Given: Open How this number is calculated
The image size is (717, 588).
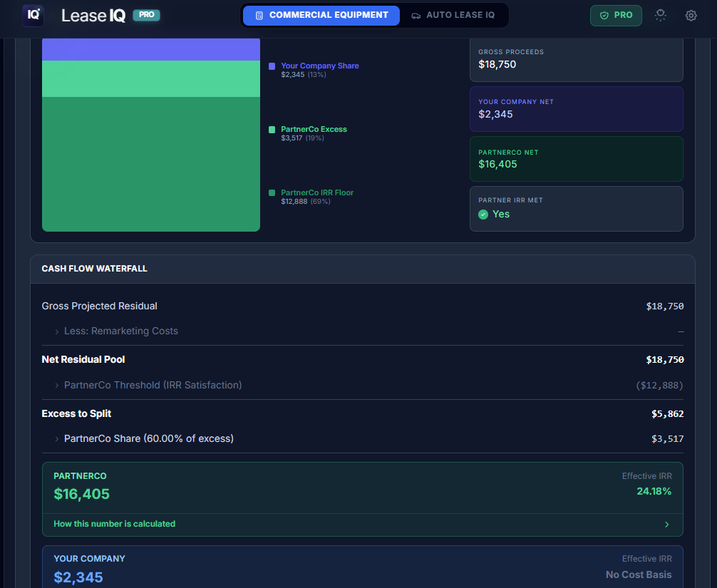Looking at the screenshot, I should [x=363, y=524].
